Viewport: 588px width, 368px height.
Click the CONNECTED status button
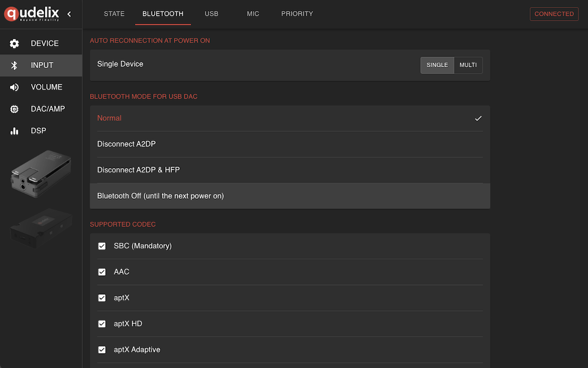tap(554, 14)
